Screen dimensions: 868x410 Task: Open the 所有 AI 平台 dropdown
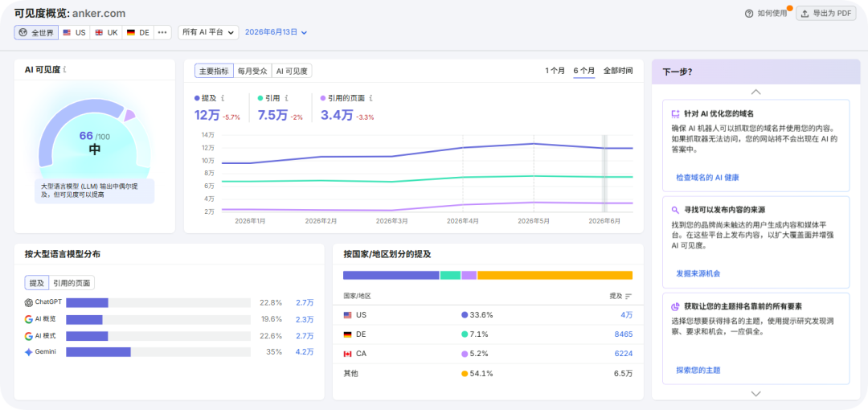208,32
